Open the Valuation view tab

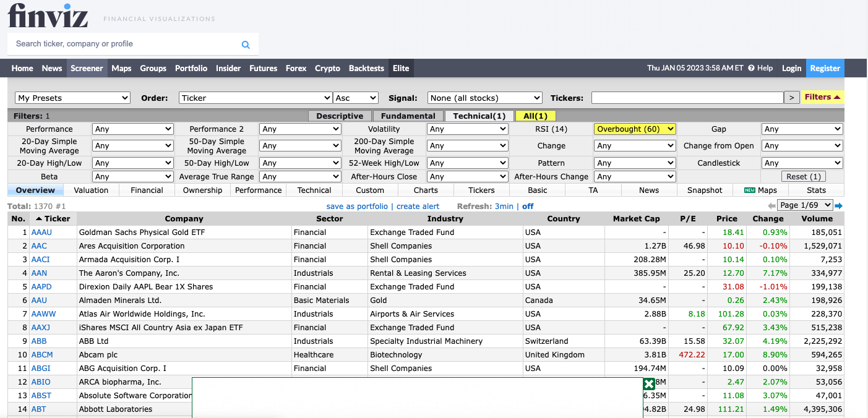91,190
